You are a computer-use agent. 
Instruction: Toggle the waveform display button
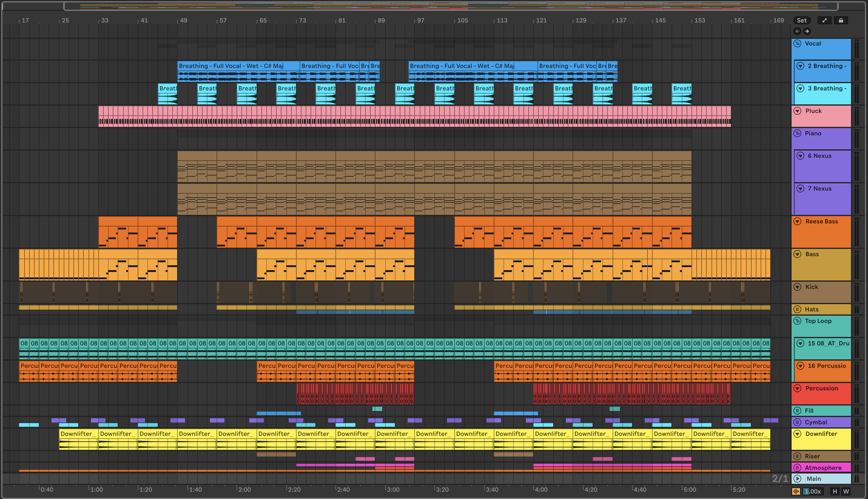(796, 491)
